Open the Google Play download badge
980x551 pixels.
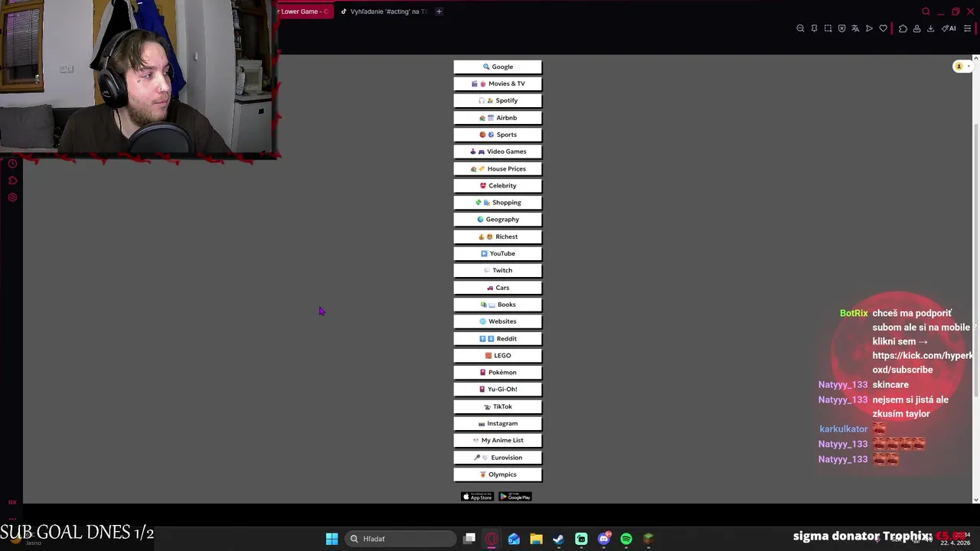[515, 497]
